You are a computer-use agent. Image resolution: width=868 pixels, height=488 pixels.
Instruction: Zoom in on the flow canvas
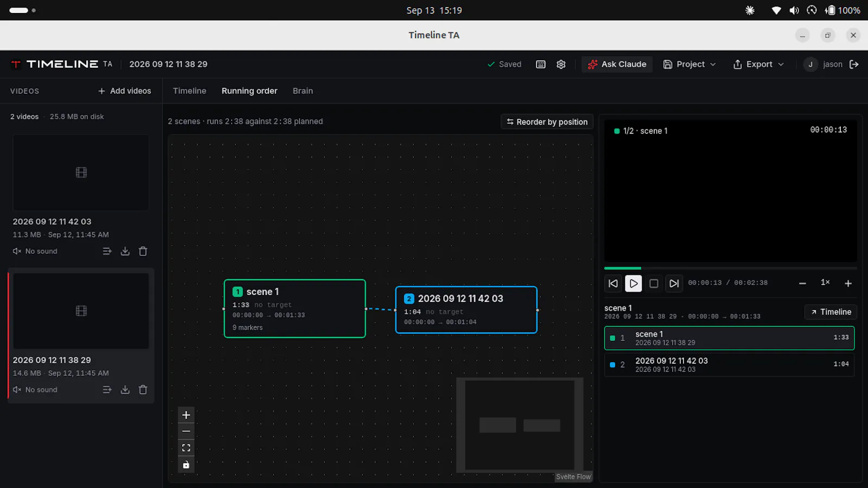[186, 415]
